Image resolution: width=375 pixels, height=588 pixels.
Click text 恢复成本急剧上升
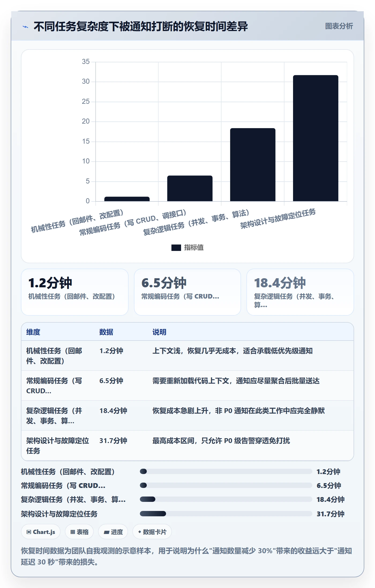[x=180, y=411]
